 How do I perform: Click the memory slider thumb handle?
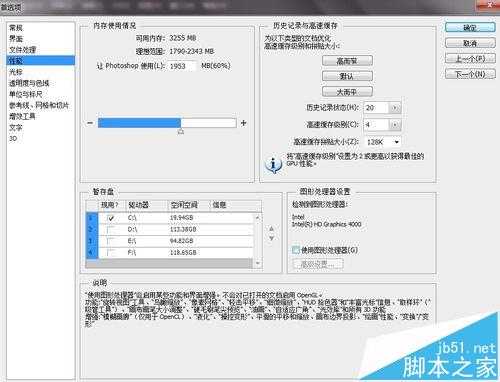[x=181, y=132]
